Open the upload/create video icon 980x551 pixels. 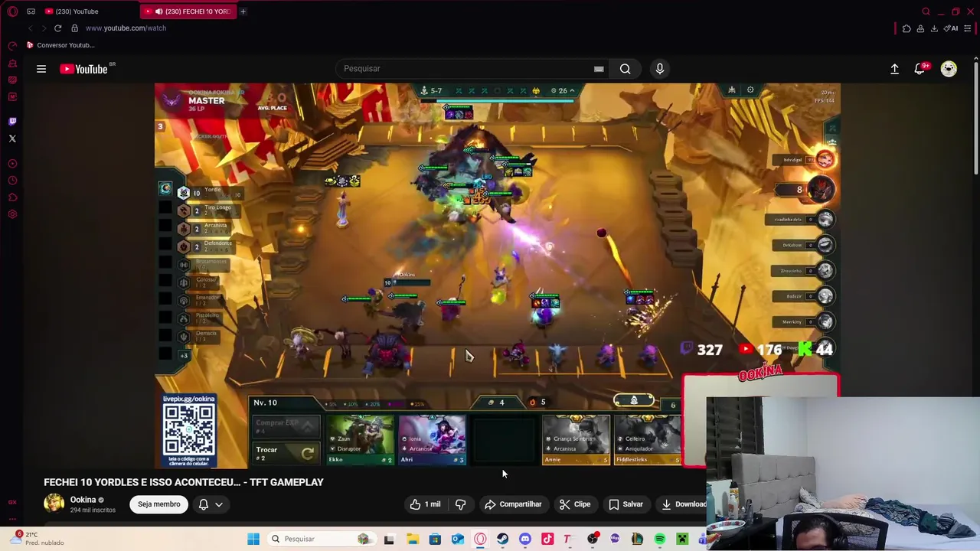click(894, 69)
